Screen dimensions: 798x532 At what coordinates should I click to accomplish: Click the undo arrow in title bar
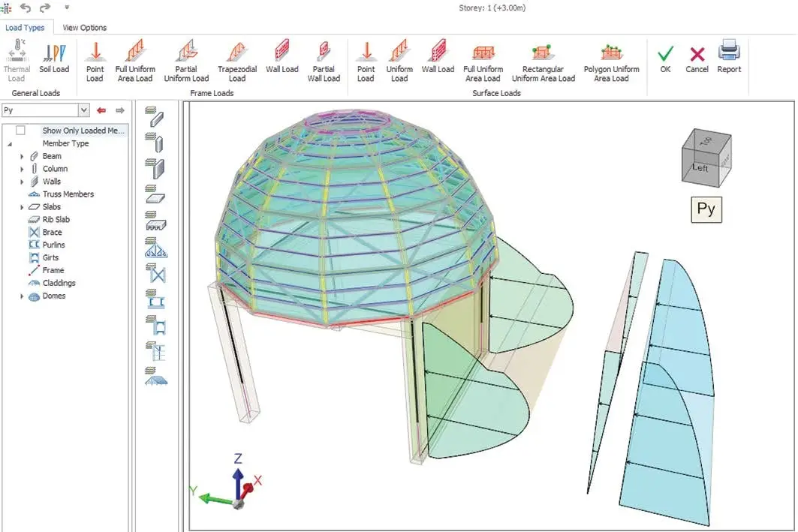pos(26,8)
